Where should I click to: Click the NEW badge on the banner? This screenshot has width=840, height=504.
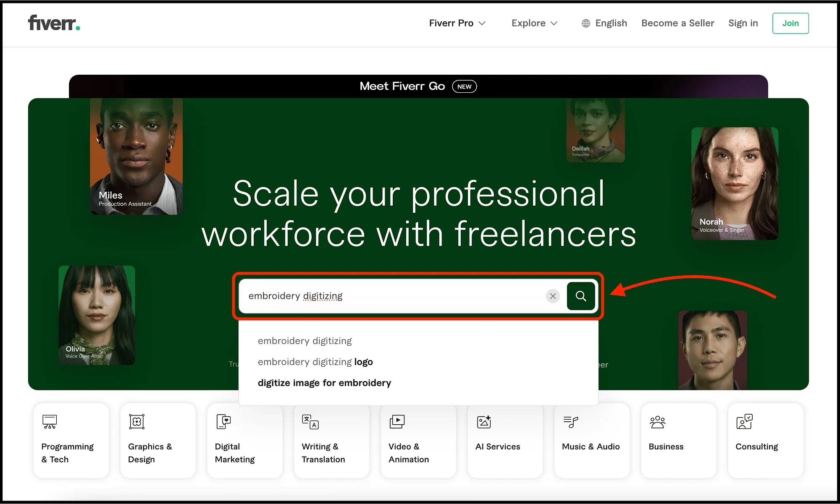click(x=464, y=86)
